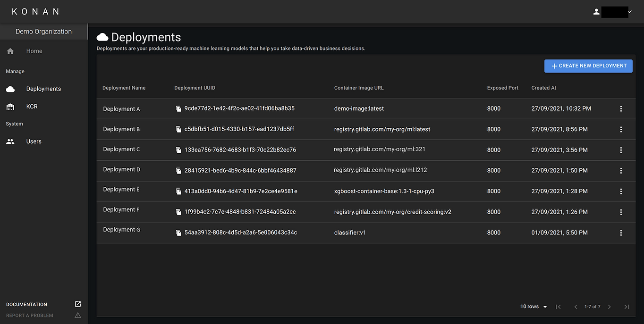The height and width of the screenshot is (324, 644).
Task: Copy the UUID of Deployment A
Action: [x=178, y=109]
